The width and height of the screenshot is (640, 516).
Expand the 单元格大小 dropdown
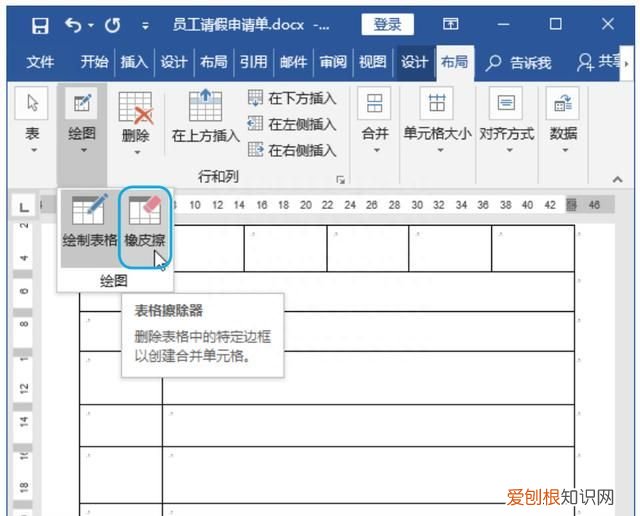[x=437, y=120]
